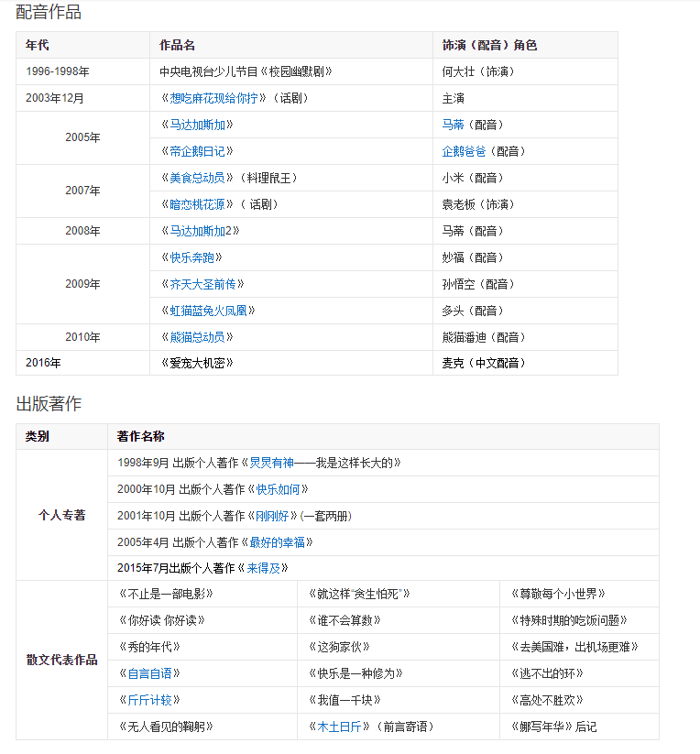Open the 木土日斤 link

click(340, 727)
